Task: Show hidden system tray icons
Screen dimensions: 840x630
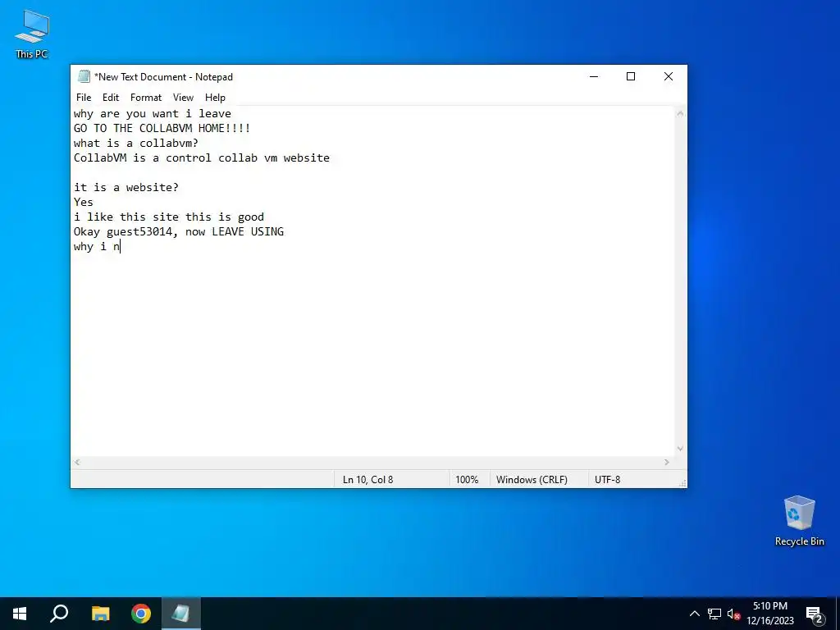Action: (694, 614)
